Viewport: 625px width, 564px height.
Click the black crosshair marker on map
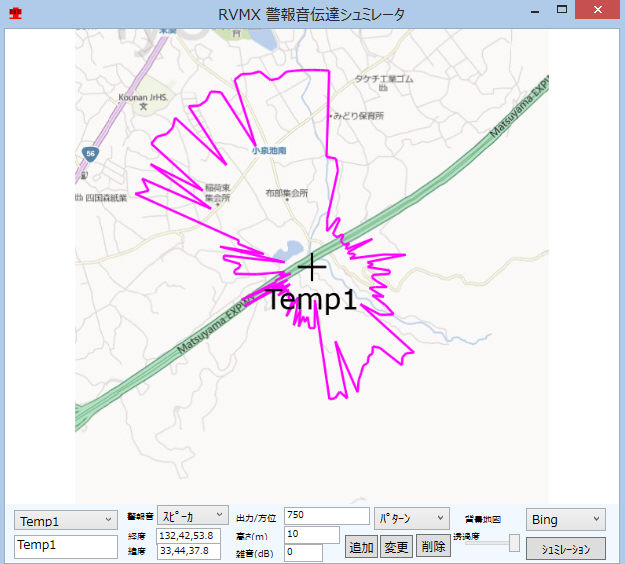point(312,266)
